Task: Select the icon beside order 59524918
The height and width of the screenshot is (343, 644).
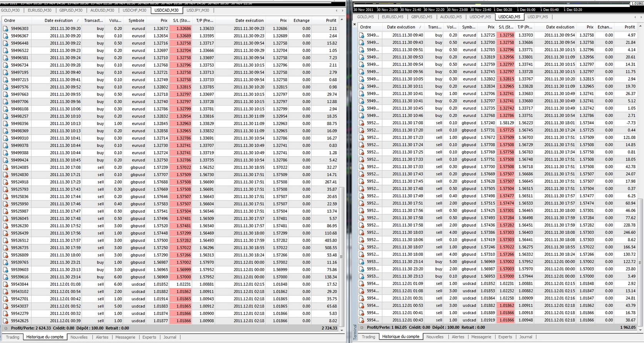Action: coord(5,182)
